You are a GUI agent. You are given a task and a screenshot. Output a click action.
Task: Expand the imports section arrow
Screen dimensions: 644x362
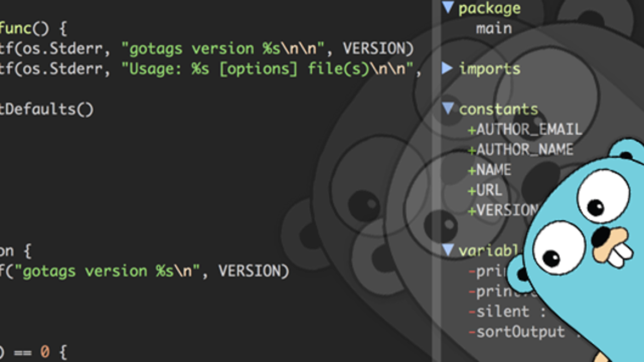pos(447,68)
